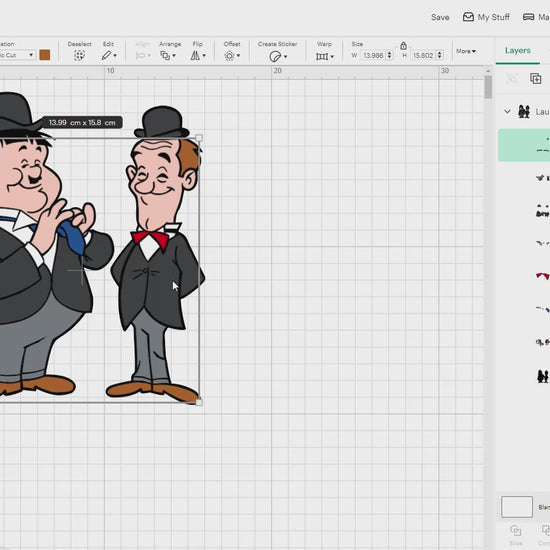This screenshot has height=550, width=550.
Task: Expand the Flip dropdown arrow
Action: click(204, 56)
